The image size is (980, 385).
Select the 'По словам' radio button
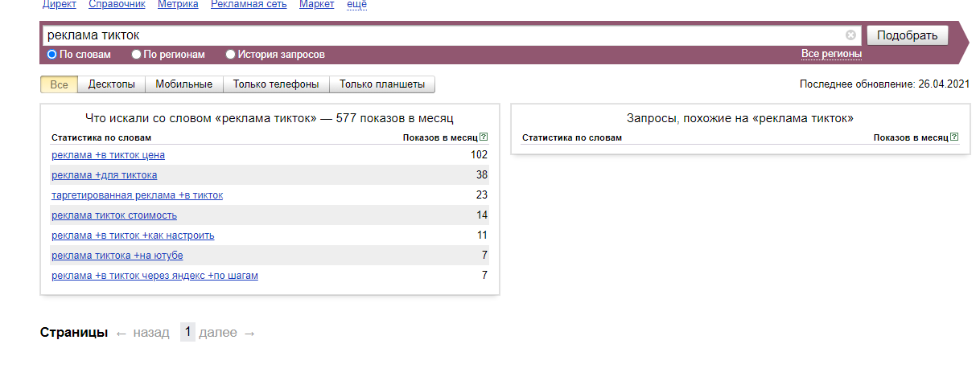52,55
